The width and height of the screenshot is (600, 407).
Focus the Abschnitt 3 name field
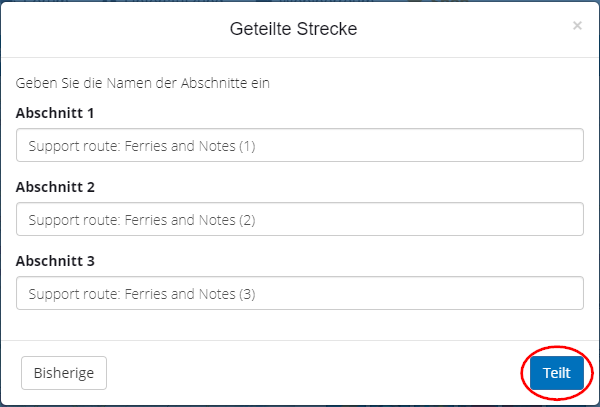tap(300, 294)
